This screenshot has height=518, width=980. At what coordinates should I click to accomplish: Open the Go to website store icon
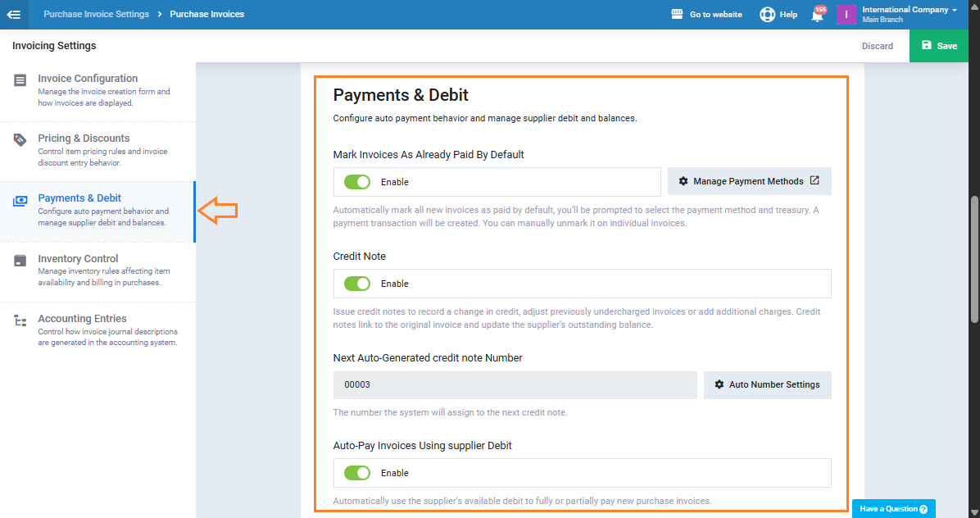(677, 14)
